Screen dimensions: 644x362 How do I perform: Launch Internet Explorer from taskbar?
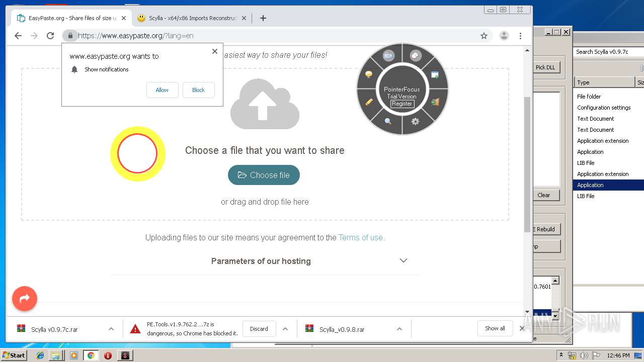(x=40, y=355)
